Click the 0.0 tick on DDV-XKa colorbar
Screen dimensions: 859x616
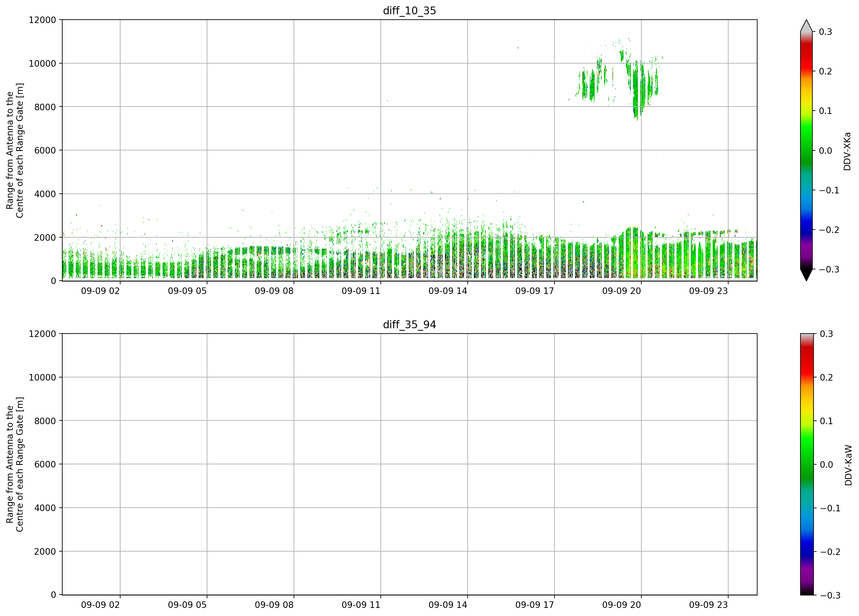click(x=825, y=151)
